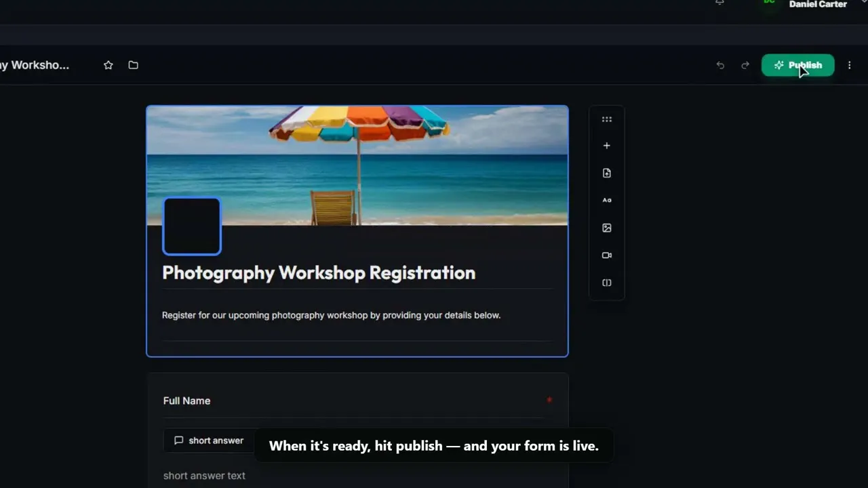Add an image block from side toolbar
868x488 pixels.
tap(607, 228)
